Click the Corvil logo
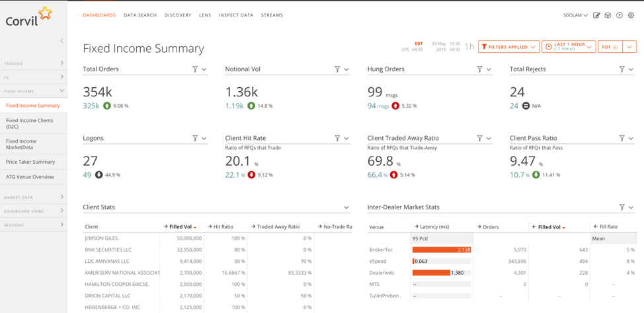The image size is (644, 313). pos(29,17)
